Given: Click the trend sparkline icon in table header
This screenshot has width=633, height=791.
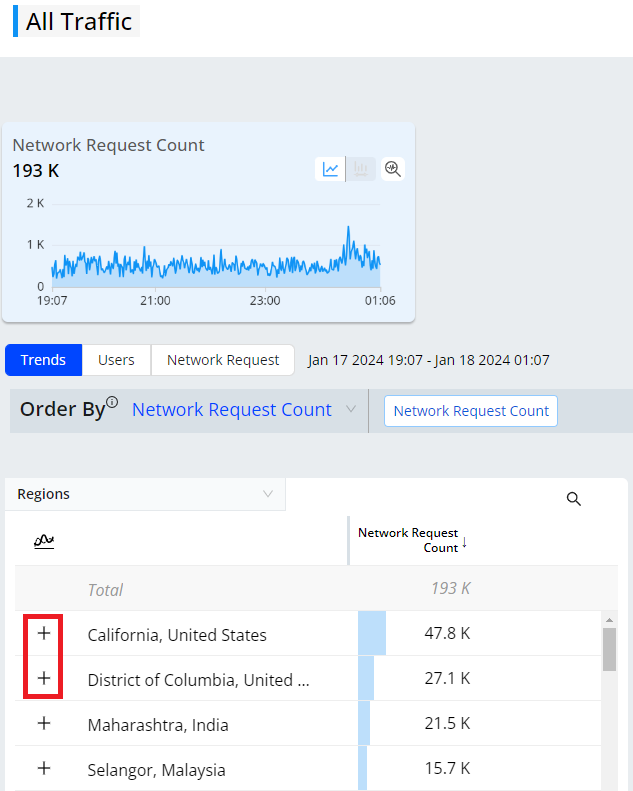Looking at the screenshot, I should (44, 541).
